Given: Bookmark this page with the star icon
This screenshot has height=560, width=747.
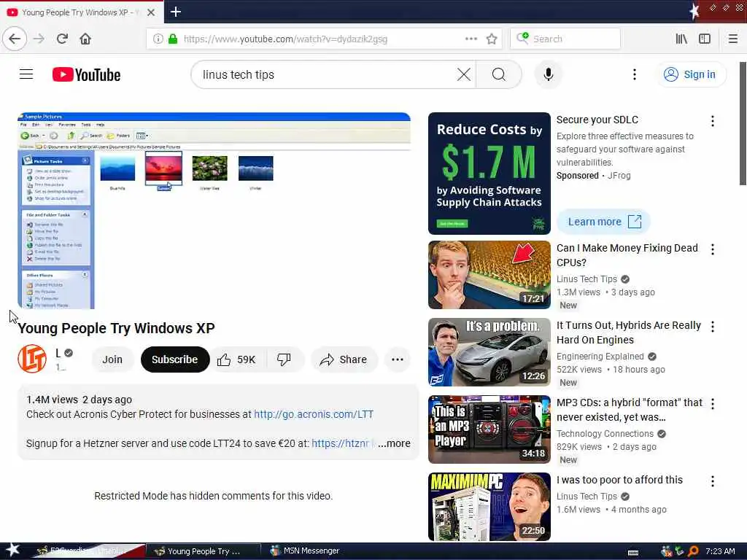Looking at the screenshot, I should pyautogui.click(x=492, y=39).
